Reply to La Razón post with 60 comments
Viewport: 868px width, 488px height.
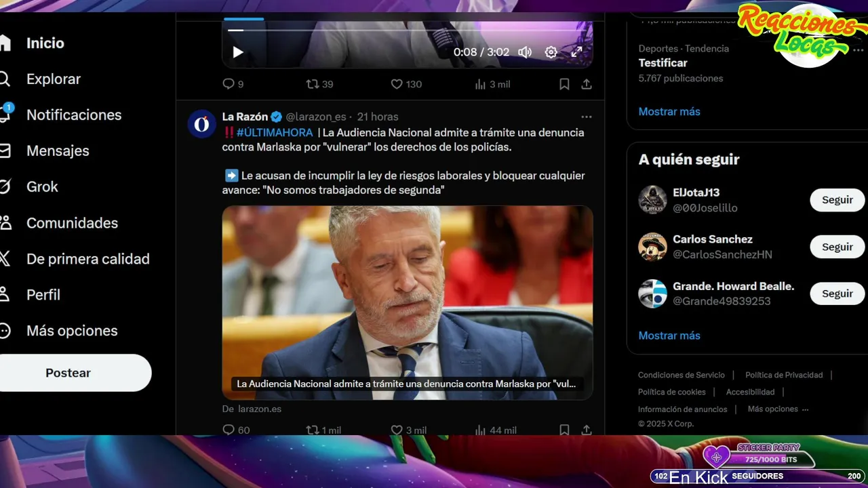pyautogui.click(x=236, y=430)
